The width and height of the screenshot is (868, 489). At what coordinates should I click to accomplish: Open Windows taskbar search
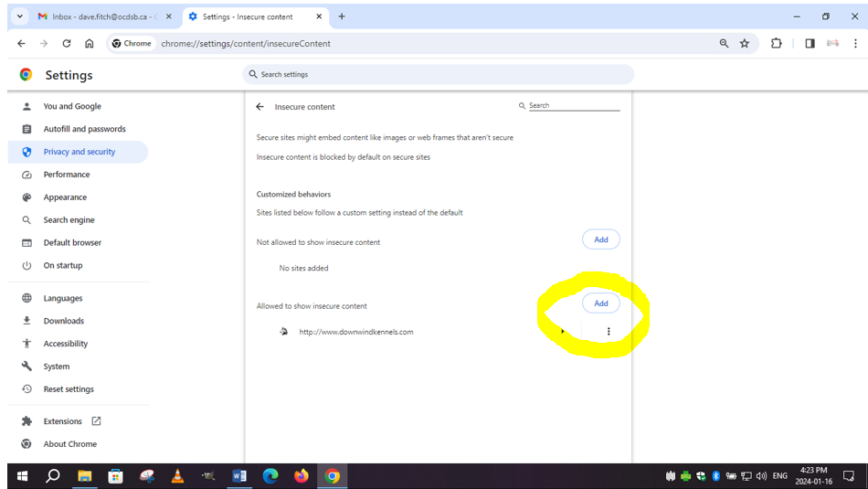click(x=53, y=475)
